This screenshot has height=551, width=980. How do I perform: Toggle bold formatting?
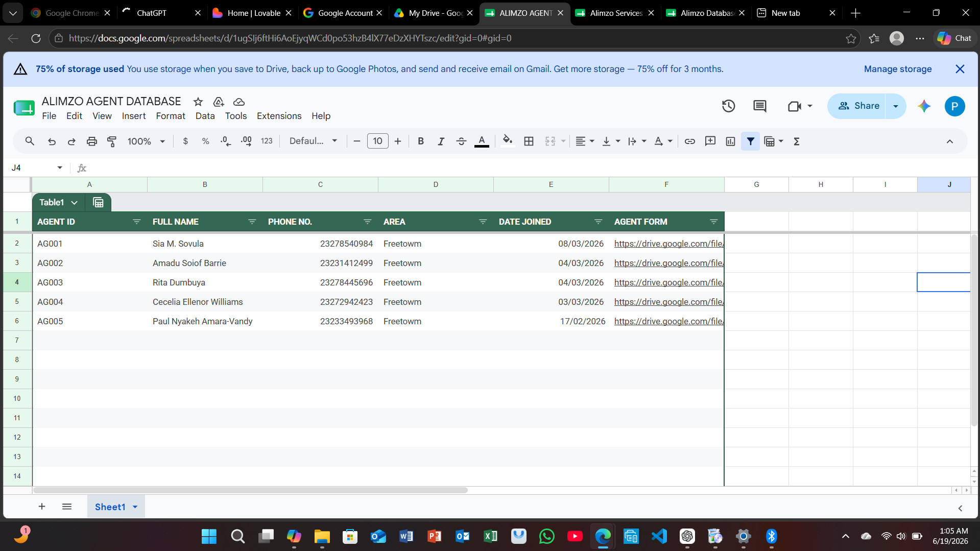pyautogui.click(x=421, y=141)
